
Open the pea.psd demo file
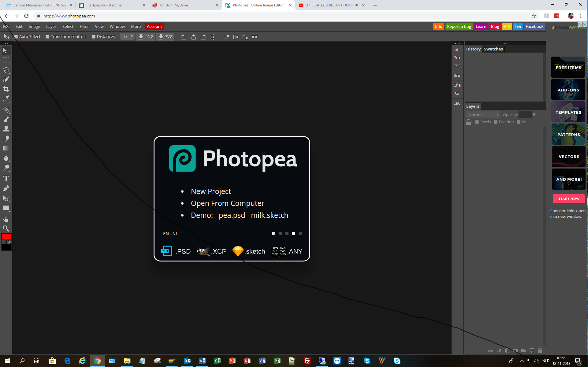pyautogui.click(x=232, y=215)
